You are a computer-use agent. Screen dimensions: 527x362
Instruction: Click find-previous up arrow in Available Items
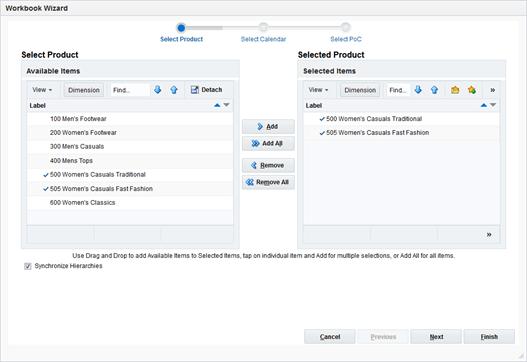pyautogui.click(x=174, y=90)
